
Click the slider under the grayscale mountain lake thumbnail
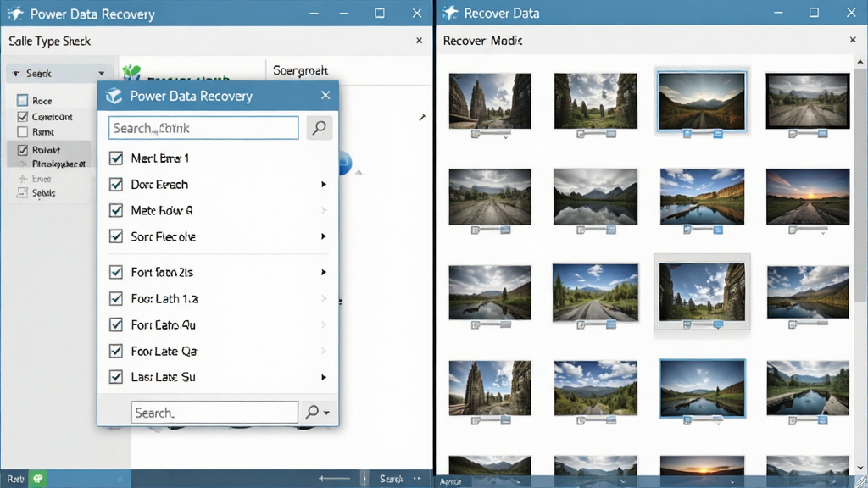click(x=596, y=230)
